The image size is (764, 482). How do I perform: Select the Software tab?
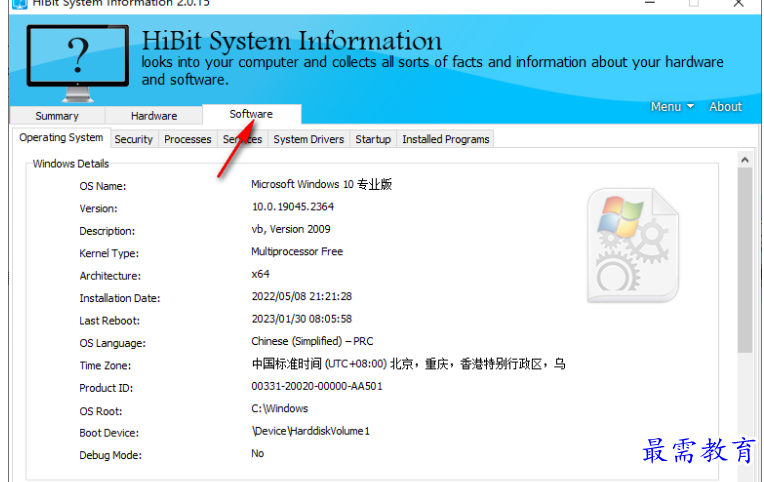(x=251, y=114)
